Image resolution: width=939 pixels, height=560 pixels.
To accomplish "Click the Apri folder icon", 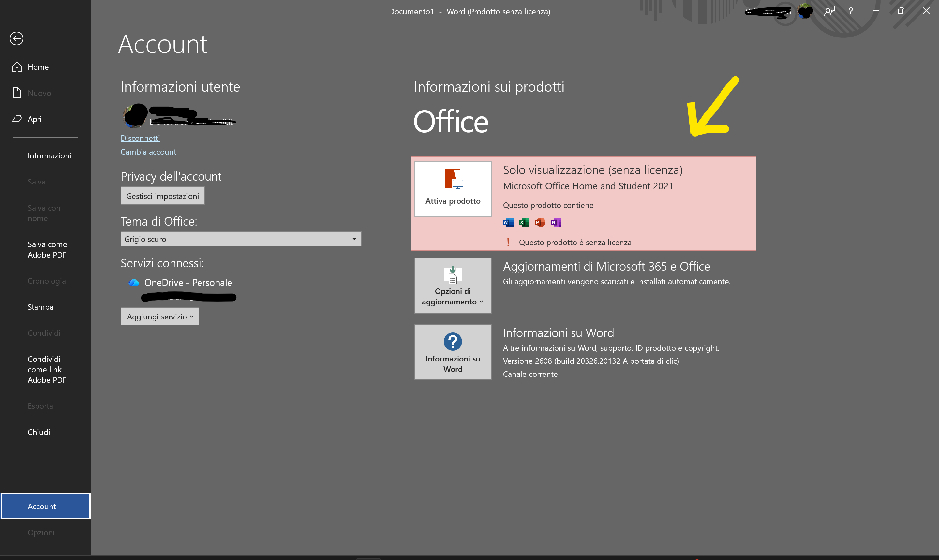I will click(17, 119).
